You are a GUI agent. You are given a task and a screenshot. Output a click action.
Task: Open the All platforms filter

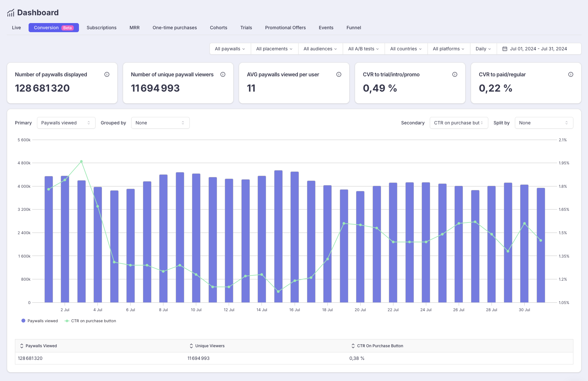449,49
